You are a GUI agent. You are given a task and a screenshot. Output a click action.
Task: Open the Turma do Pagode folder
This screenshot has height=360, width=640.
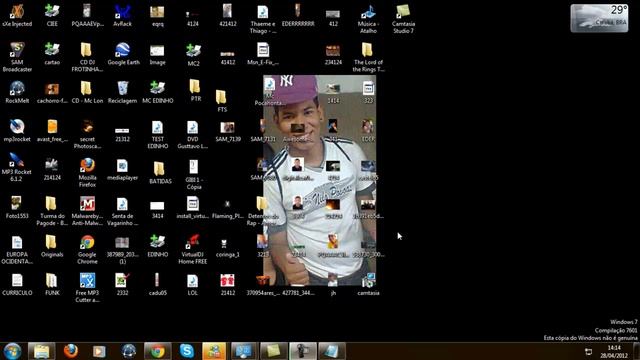coord(52,211)
